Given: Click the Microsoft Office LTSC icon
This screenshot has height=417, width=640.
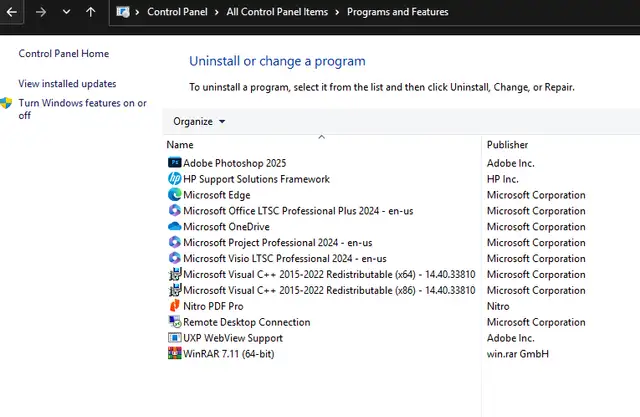Looking at the screenshot, I should [175, 211].
